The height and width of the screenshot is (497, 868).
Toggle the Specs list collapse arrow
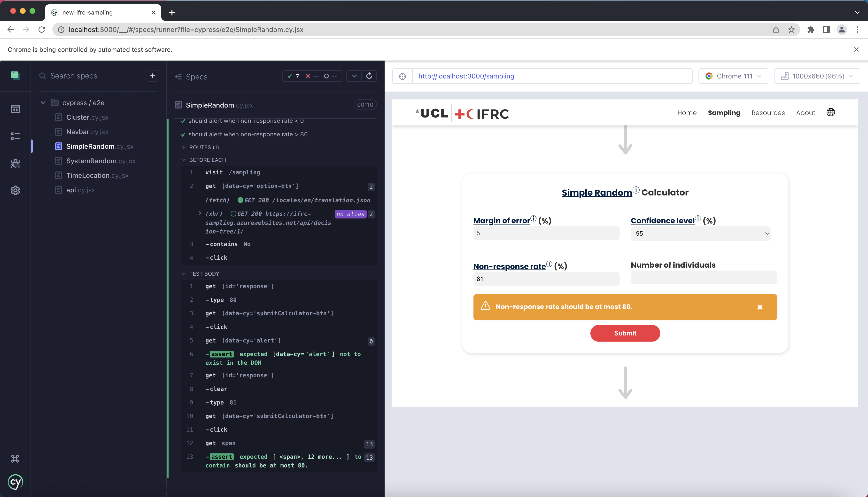tap(178, 77)
